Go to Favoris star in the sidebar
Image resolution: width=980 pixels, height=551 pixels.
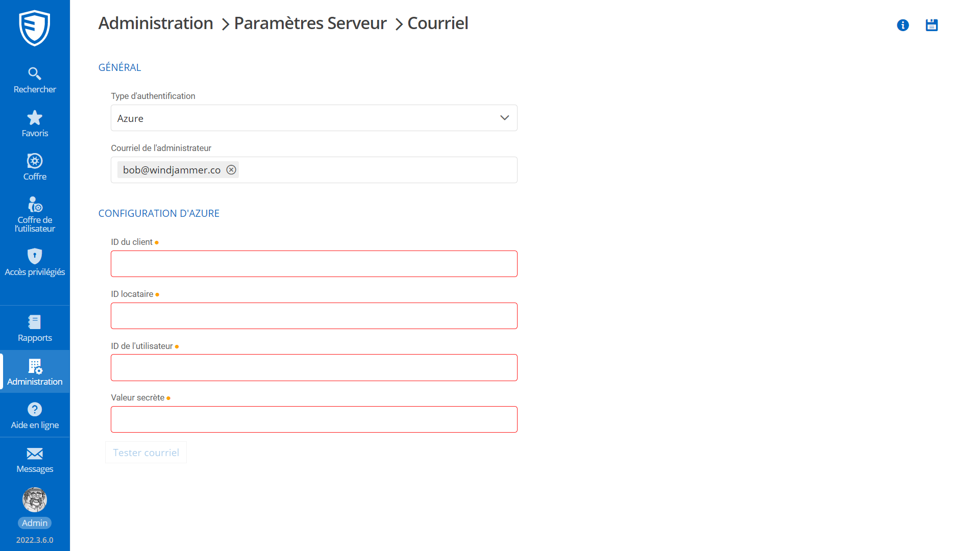(35, 124)
